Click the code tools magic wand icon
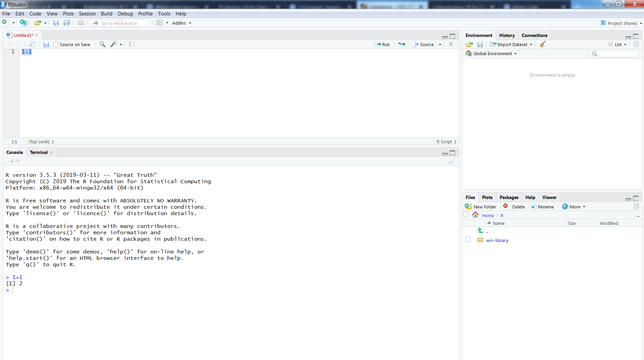Screen dimensions: 644x360 pyautogui.click(x=114, y=44)
